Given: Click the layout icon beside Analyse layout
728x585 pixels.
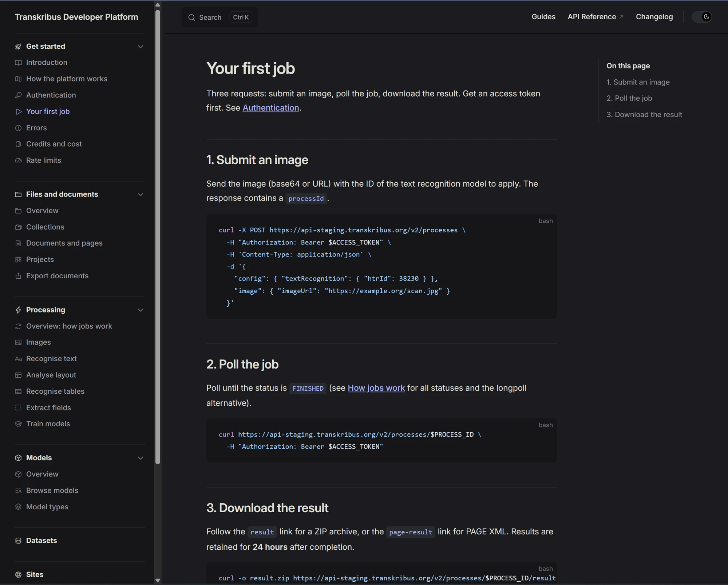Looking at the screenshot, I should pos(18,375).
